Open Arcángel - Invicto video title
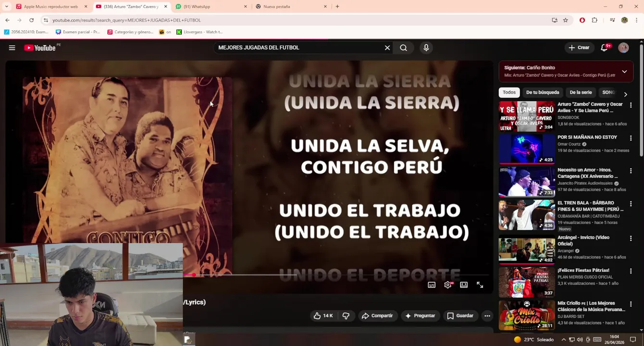The height and width of the screenshot is (346, 644). tap(583, 240)
